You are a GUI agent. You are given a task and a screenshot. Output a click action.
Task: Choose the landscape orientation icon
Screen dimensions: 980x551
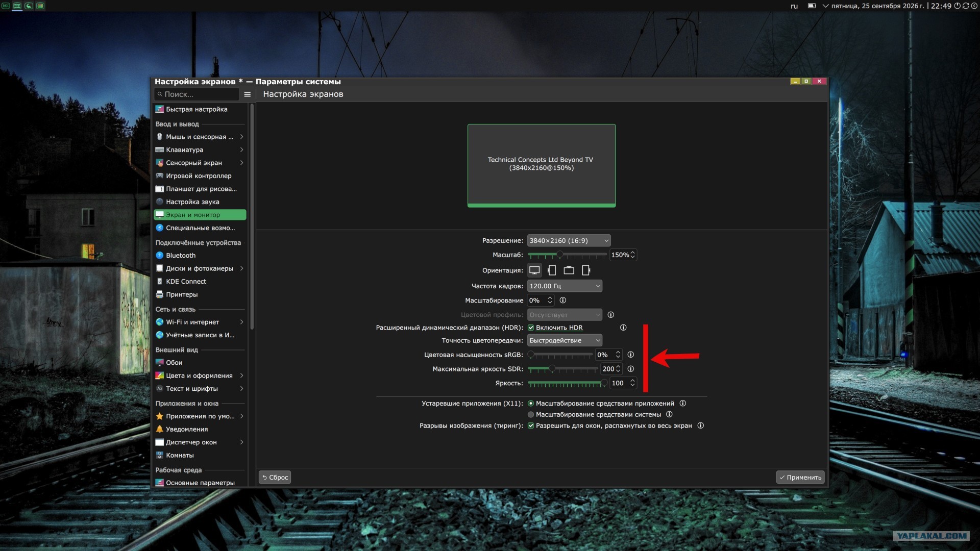(x=534, y=270)
